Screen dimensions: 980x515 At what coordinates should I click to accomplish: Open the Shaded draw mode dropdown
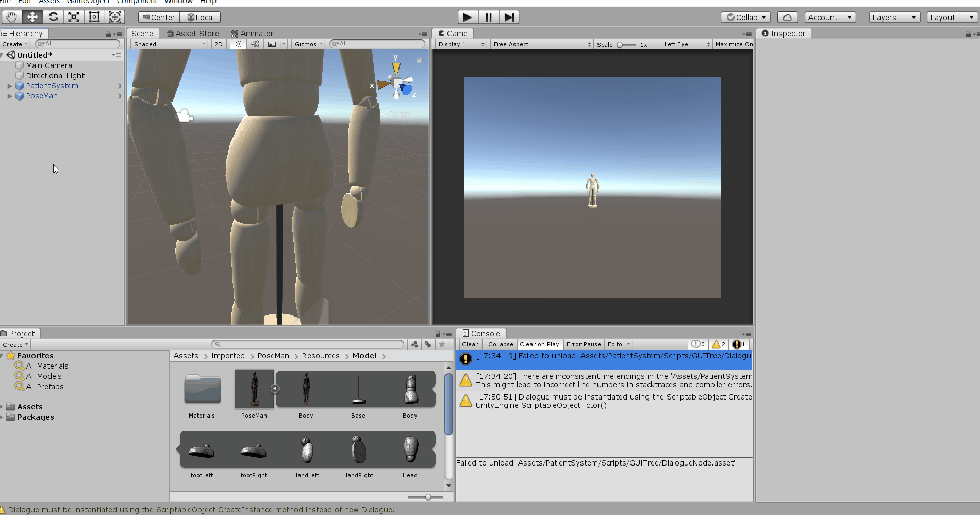coord(169,44)
